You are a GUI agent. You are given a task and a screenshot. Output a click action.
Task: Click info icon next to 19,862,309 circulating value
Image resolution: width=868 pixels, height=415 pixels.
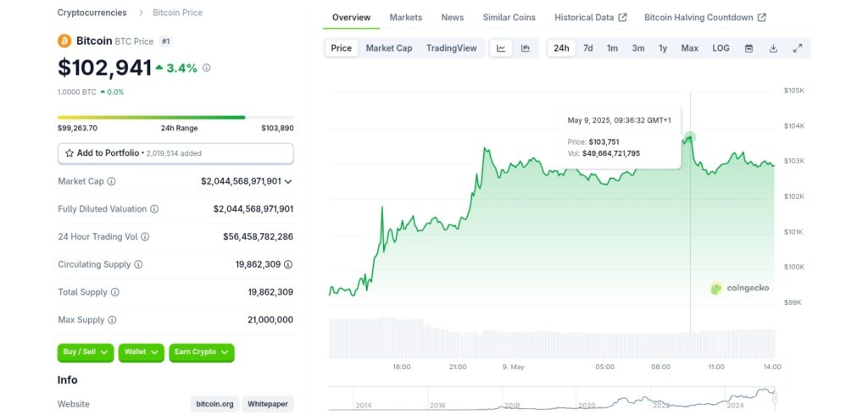pos(288,264)
